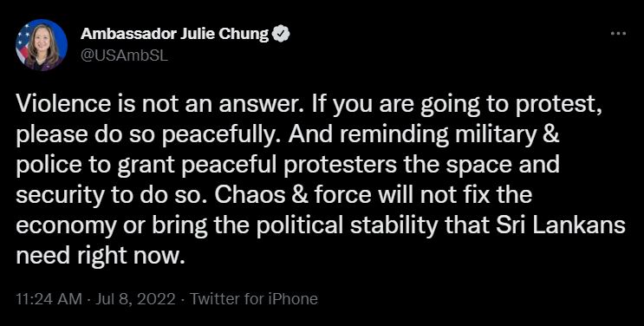
Task: Click the word protesters in the tweet
Action: pyautogui.click(x=339, y=166)
